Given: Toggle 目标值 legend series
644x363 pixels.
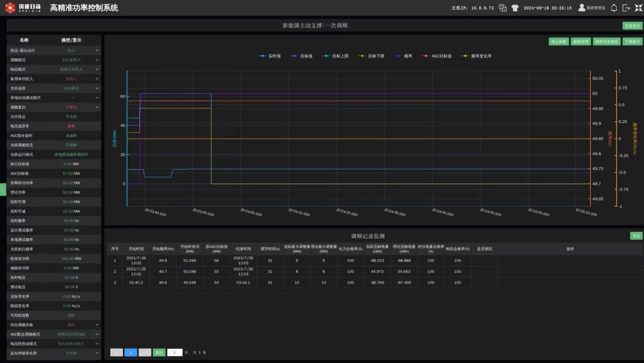Looking at the screenshot, I should [x=301, y=56].
